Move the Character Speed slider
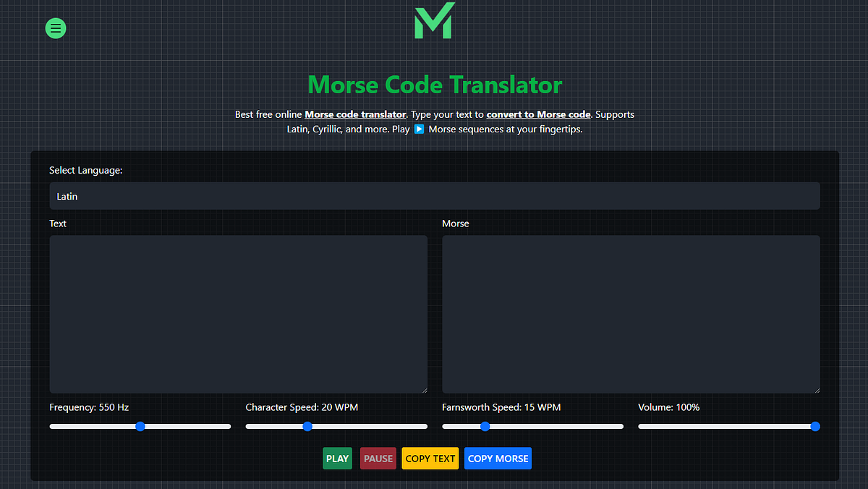 point(307,426)
